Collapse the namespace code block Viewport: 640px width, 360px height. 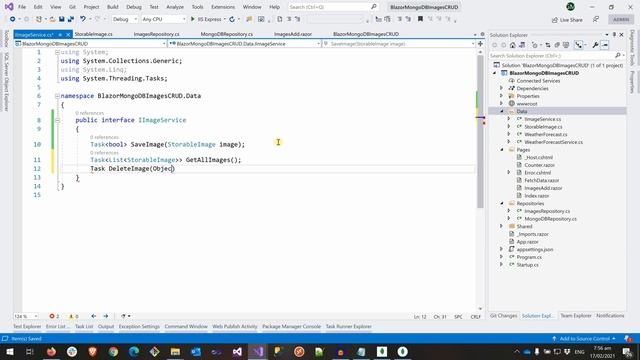(57, 96)
